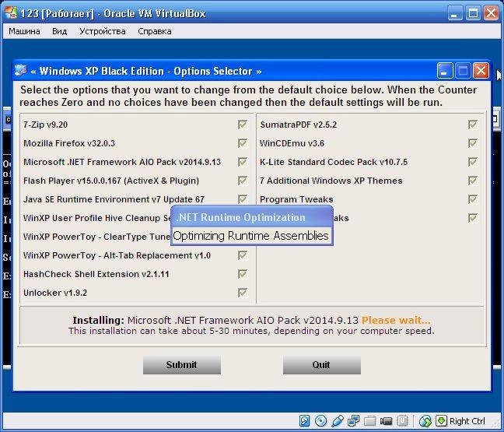Toggle the SumatraPDF v2.5.2 checkbox
The image size is (504, 432).
473,125
